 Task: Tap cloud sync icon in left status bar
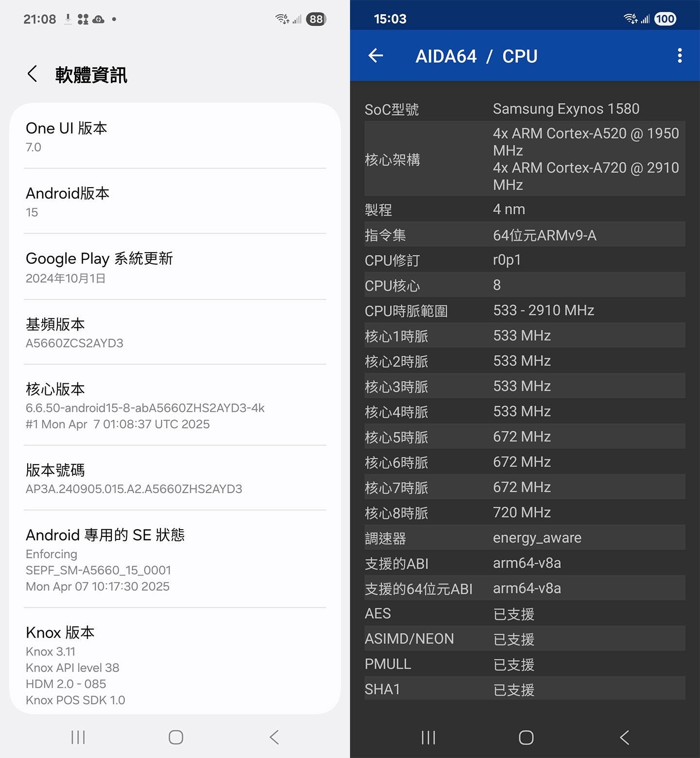pos(99,19)
